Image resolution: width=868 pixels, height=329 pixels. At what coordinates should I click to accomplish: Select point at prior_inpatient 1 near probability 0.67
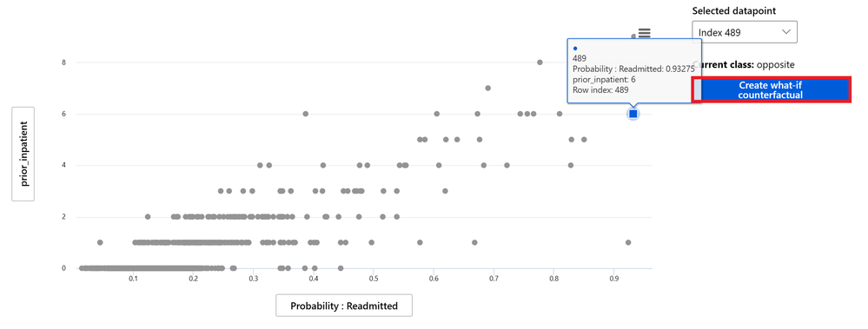pyautogui.click(x=474, y=242)
